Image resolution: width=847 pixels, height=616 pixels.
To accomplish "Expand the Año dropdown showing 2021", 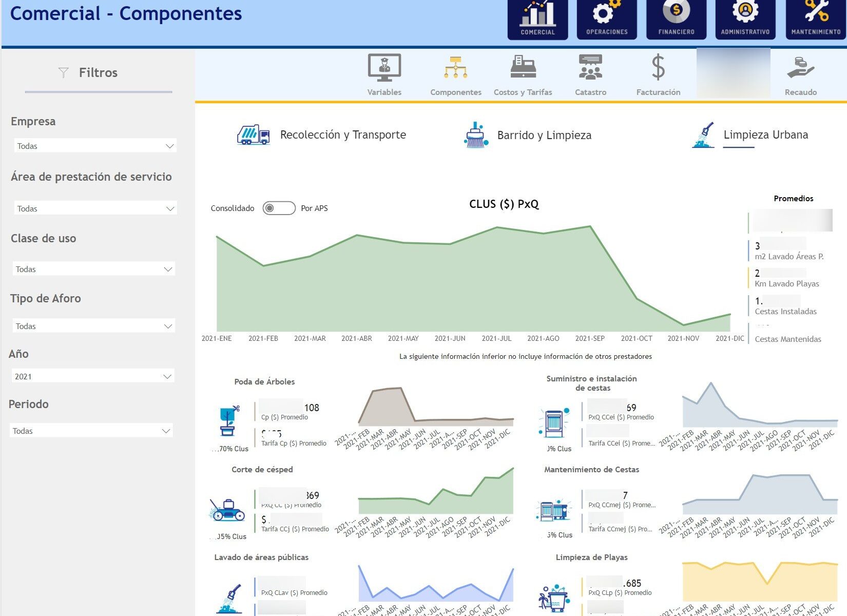I will point(93,376).
